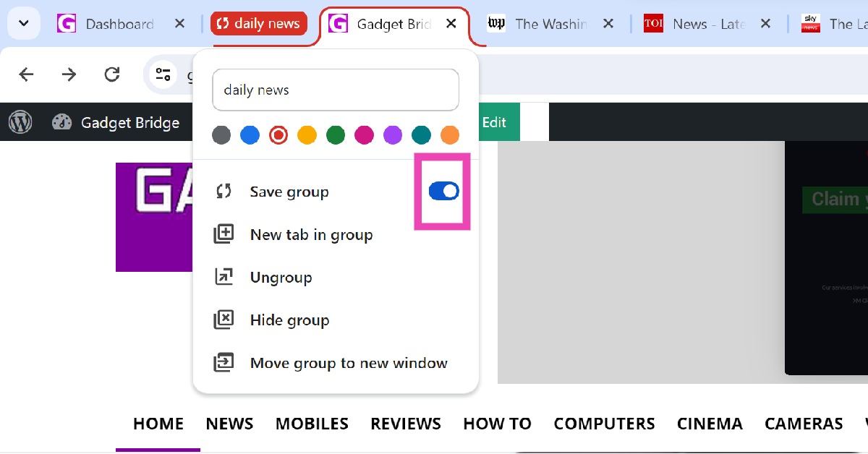
Task: Pick the grey group color
Action: (x=221, y=135)
